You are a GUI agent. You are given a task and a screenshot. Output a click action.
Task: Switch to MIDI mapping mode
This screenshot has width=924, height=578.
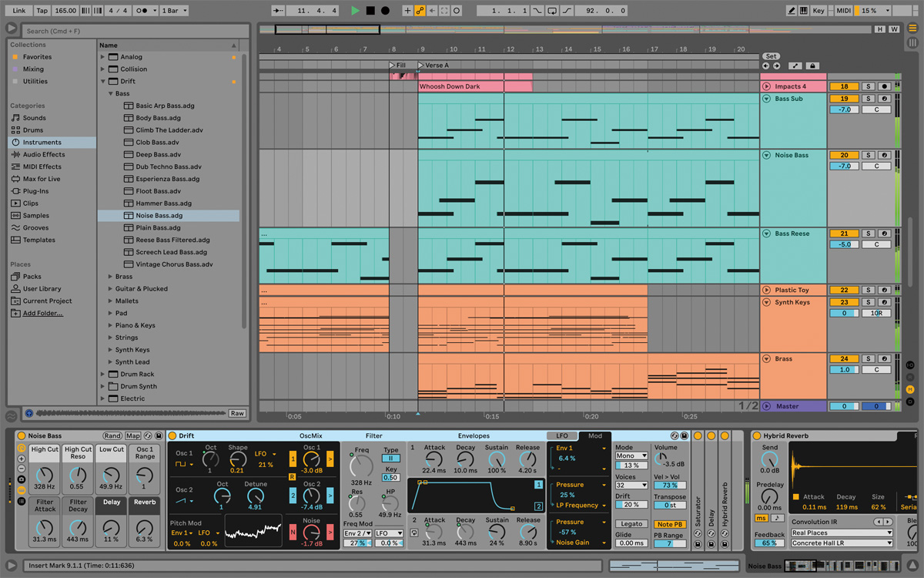pos(843,11)
